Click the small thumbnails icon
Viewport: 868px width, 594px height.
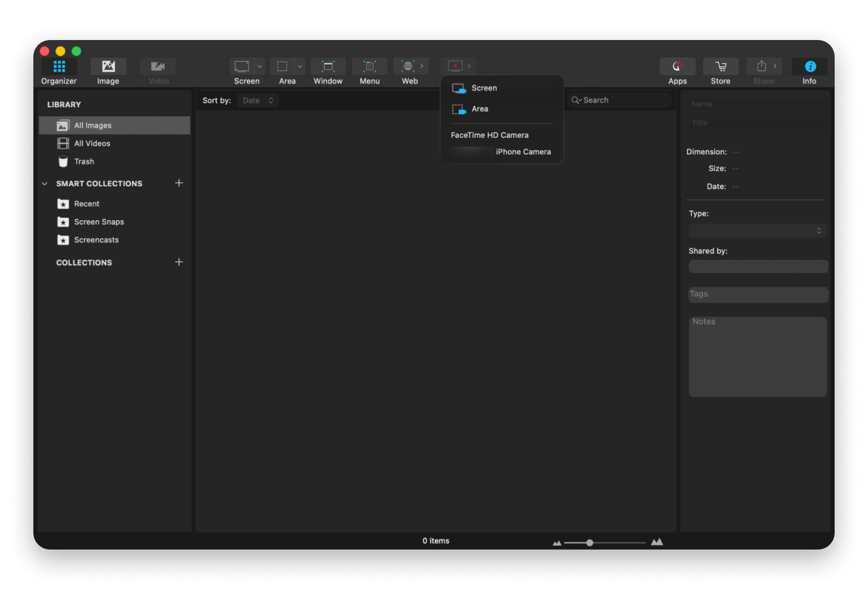pyautogui.click(x=557, y=543)
